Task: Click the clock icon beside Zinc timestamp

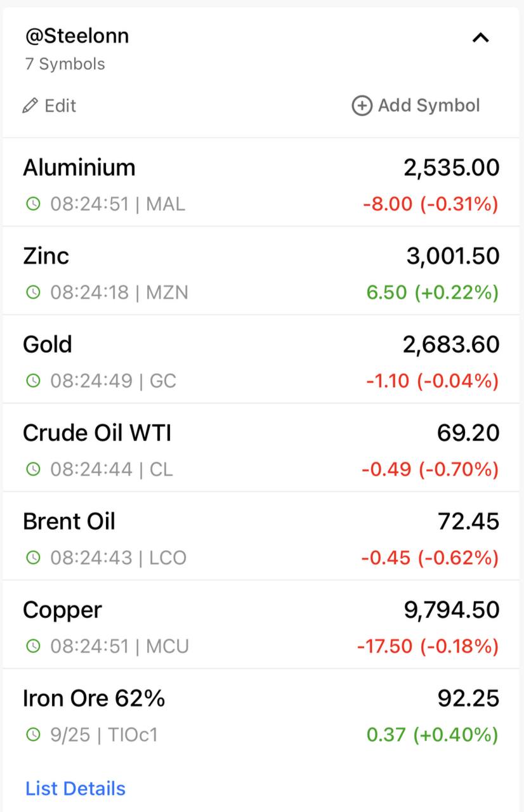Action: click(x=32, y=292)
